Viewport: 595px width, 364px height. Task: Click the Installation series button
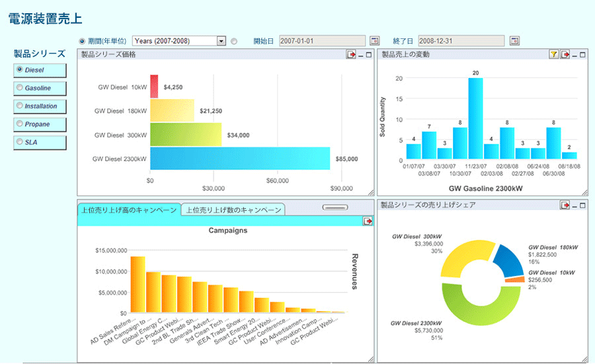(x=40, y=106)
